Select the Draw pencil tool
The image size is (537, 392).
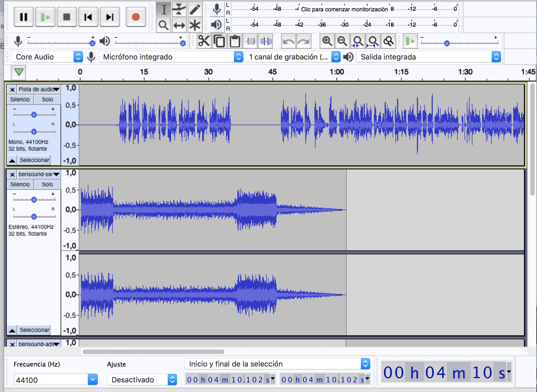195,9
